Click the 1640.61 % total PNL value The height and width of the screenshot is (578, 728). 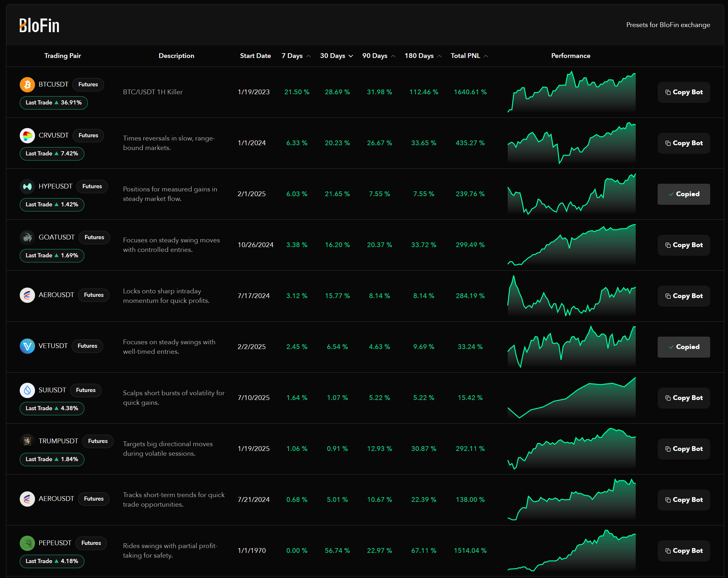point(470,92)
